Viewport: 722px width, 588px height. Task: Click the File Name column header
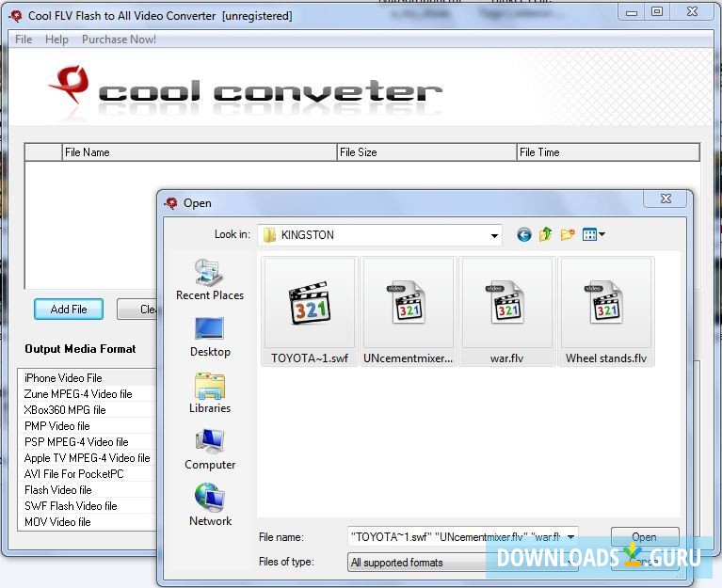[x=200, y=152]
